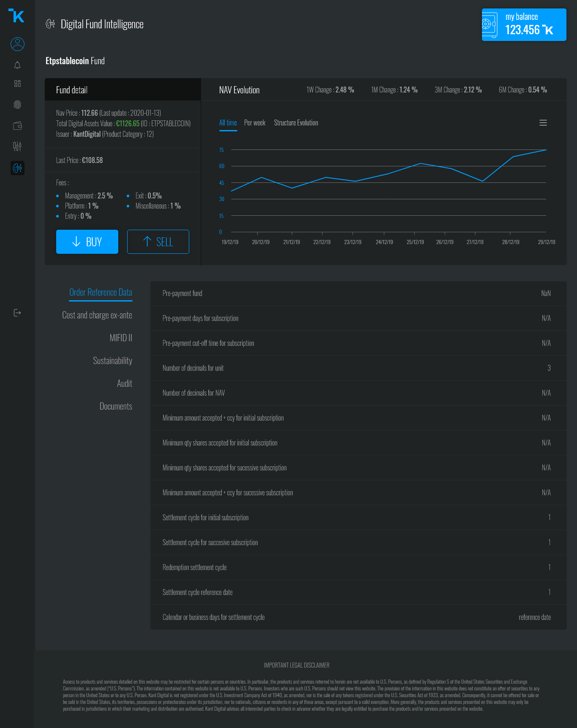Click the Exit 0.5% fee item
577x728 pixels.
click(x=149, y=196)
